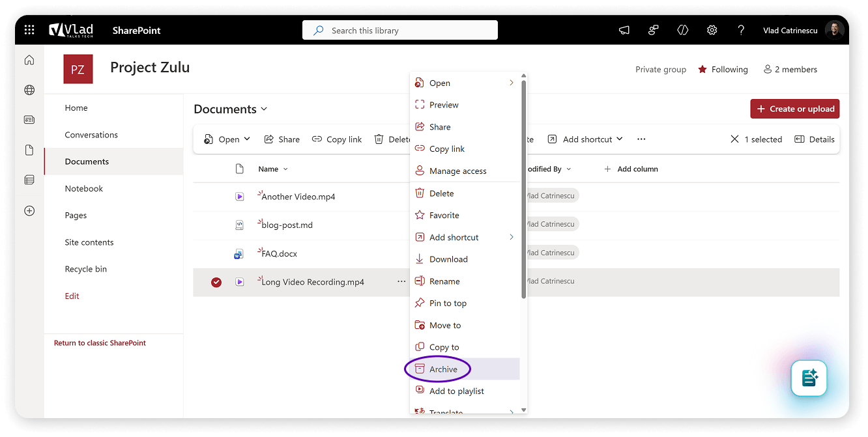
Task: Clear selection using the 1 selected X
Action: point(734,139)
